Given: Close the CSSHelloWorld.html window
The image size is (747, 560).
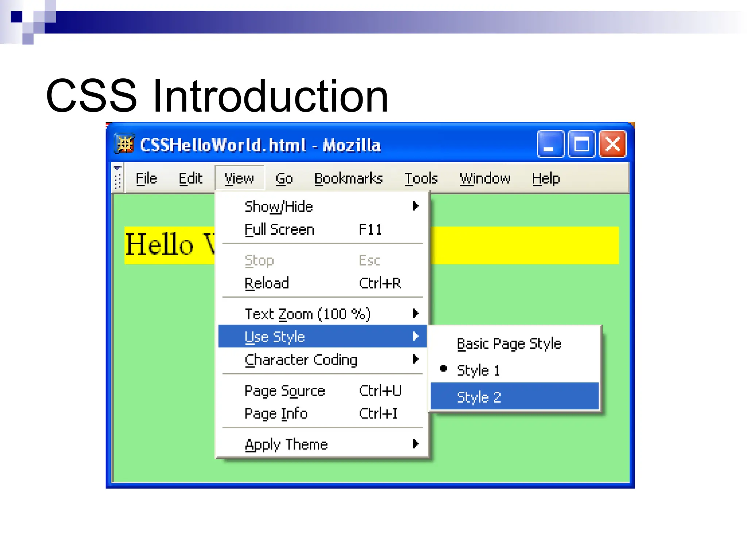Looking at the screenshot, I should coord(613,144).
